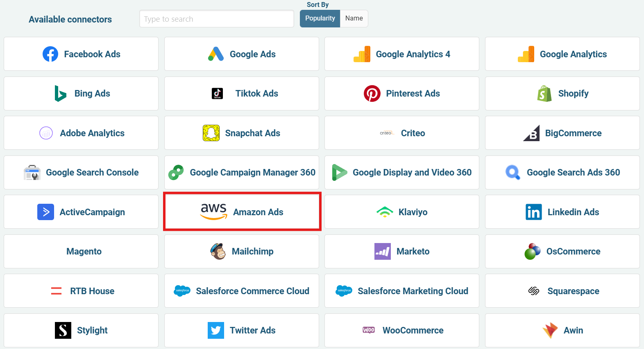This screenshot has width=644, height=349.
Task: Click the TikTok Ads logo icon
Action: pos(217,94)
